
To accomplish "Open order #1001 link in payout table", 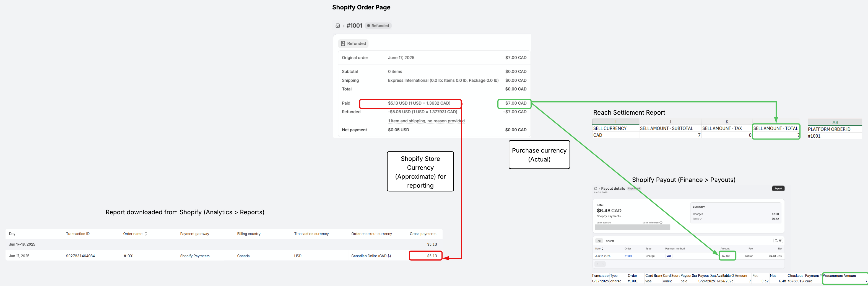I will [628, 256].
